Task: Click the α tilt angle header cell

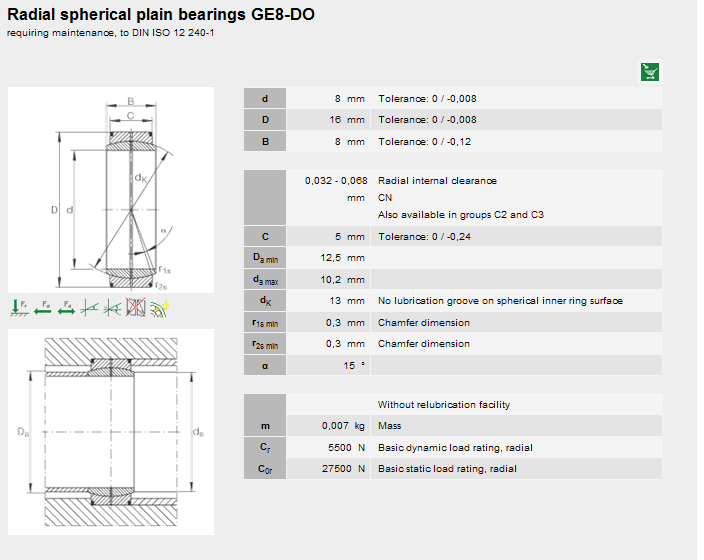Action: coord(265,366)
